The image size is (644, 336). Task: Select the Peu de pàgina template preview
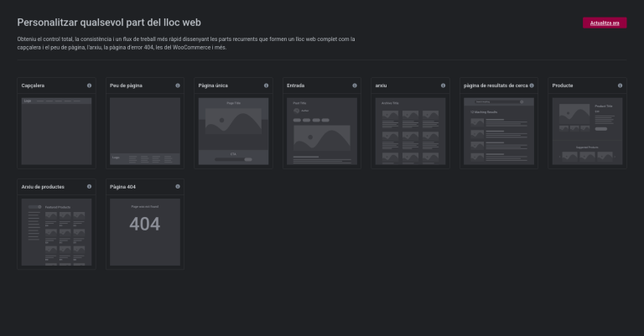pos(144,131)
